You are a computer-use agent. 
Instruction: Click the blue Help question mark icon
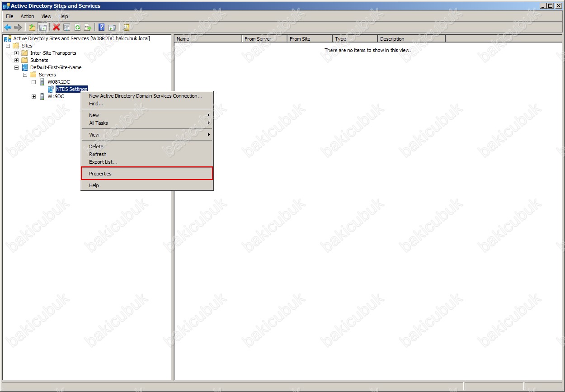pos(102,28)
